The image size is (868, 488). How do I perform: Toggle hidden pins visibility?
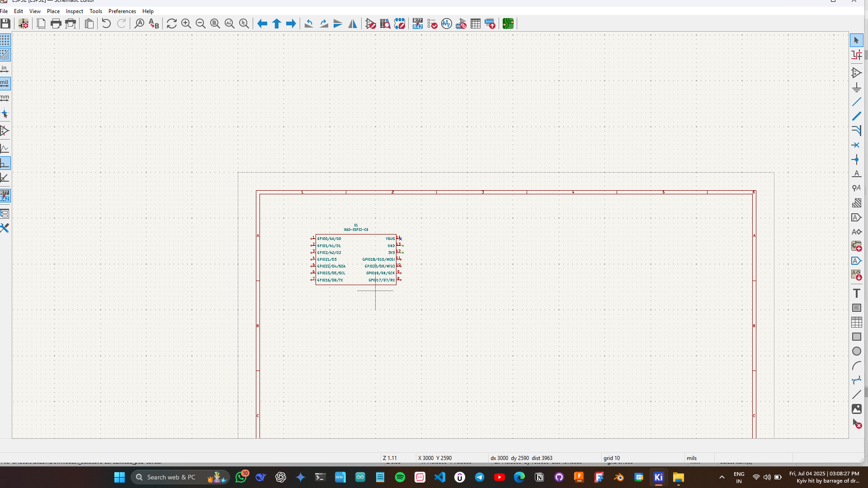point(5,131)
